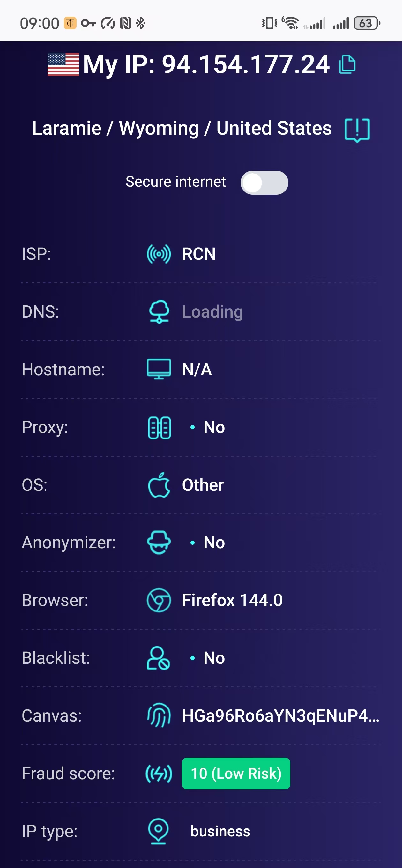Tap the location report icon beside United States
The image size is (402, 868).
pos(357,130)
